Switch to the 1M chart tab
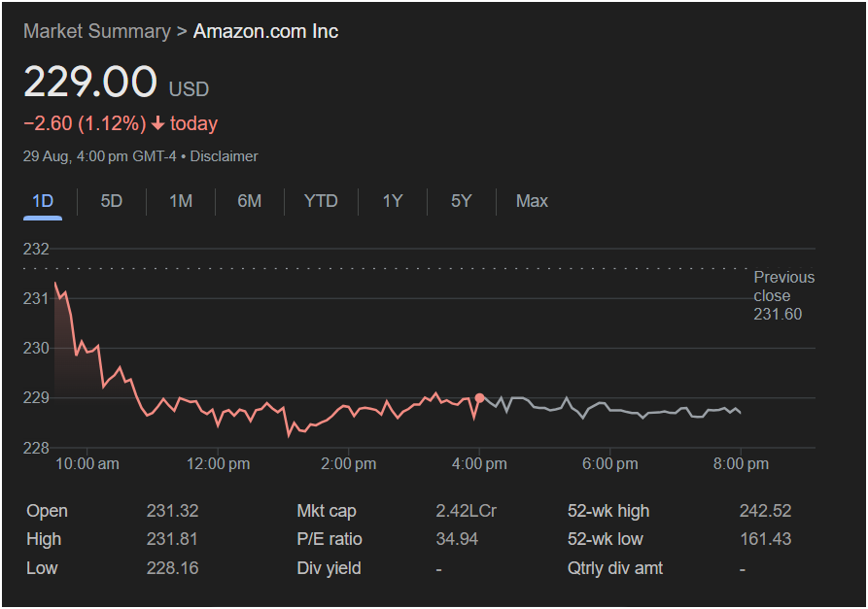The height and width of the screenshot is (609, 868). [181, 201]
